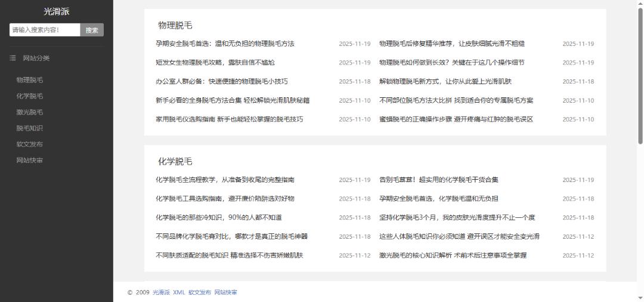The width and height of the screenshot is (644, 302).
Task: Open 网站快审 in the sidebar
Action: (30, 161)
